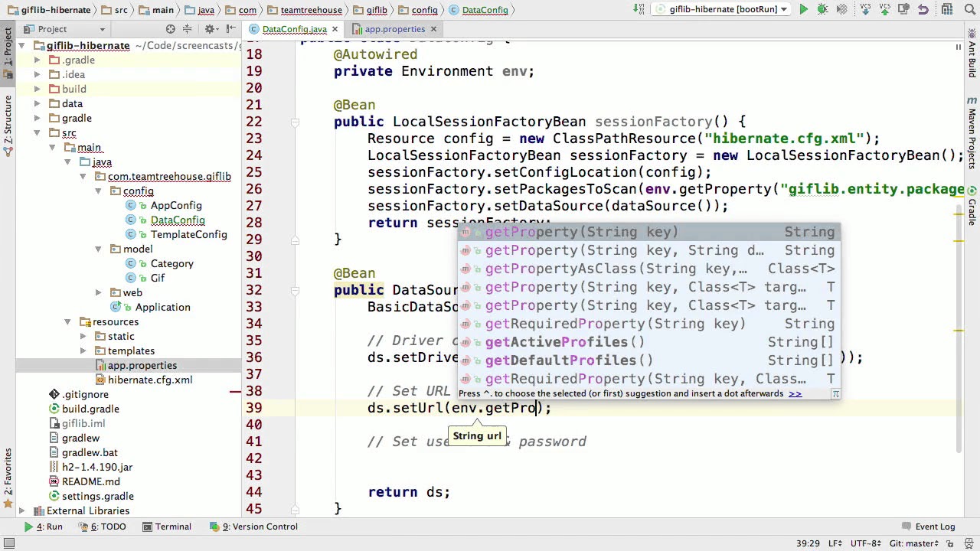
Task: Choose getActiveProfiles() suggestion
Action: pyautogui.click(x=649, y=342)
